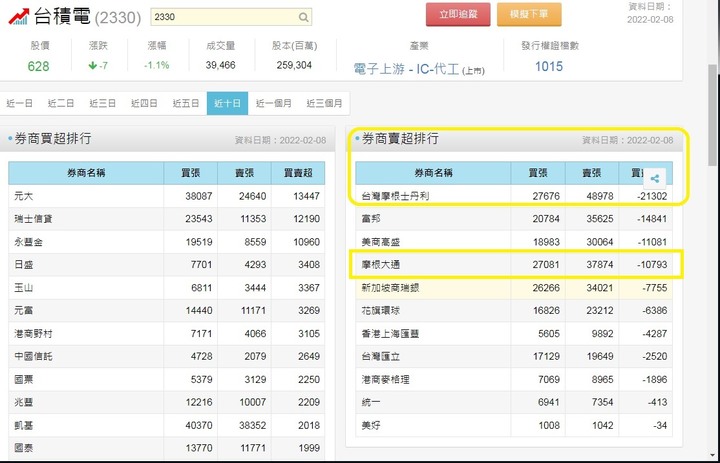The width and height of the screenshot is (720, 463).
Task: Select broker 兆豐 in buy ranking
Action: click(x=23, y=402)
